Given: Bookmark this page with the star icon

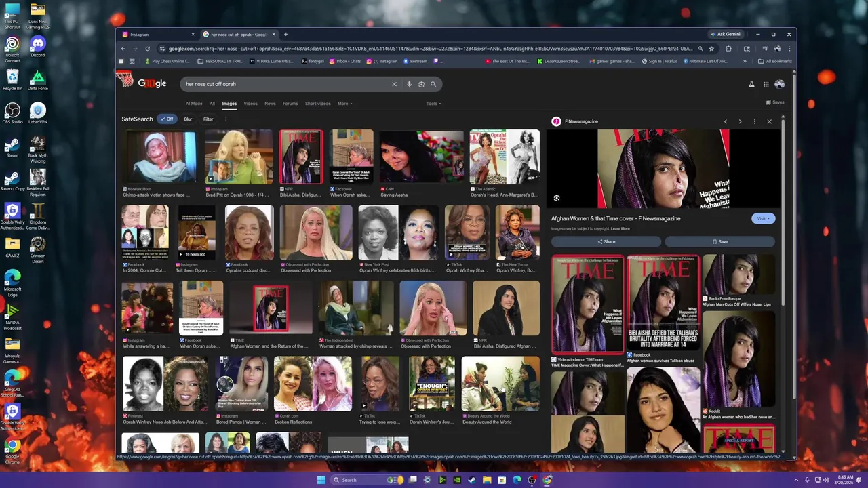Looking at the screenshot, I should coord(711,49).
